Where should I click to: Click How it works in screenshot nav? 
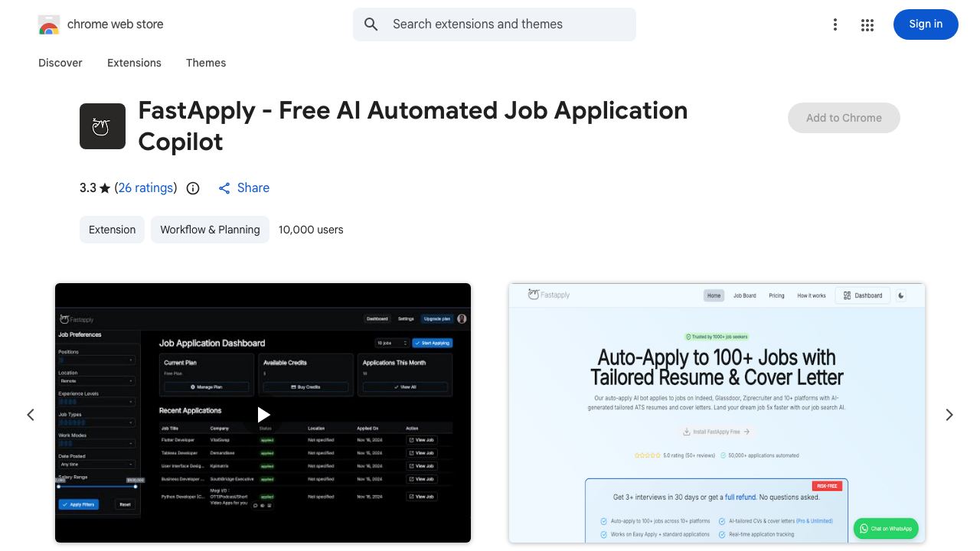pyautogui.click(x=812, y=295)
